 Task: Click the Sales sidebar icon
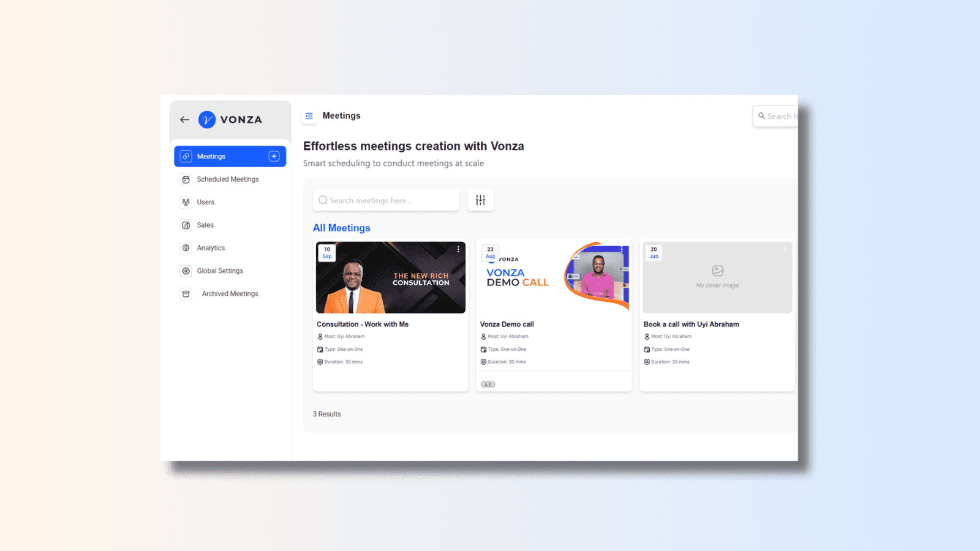click(186, 225)
